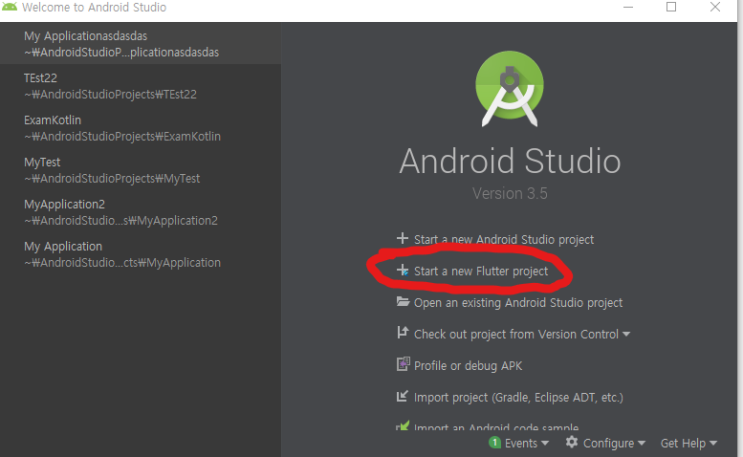Click the folder icon for opening an existing project
This screenshot has width=743, height=457.
(403, 302)
